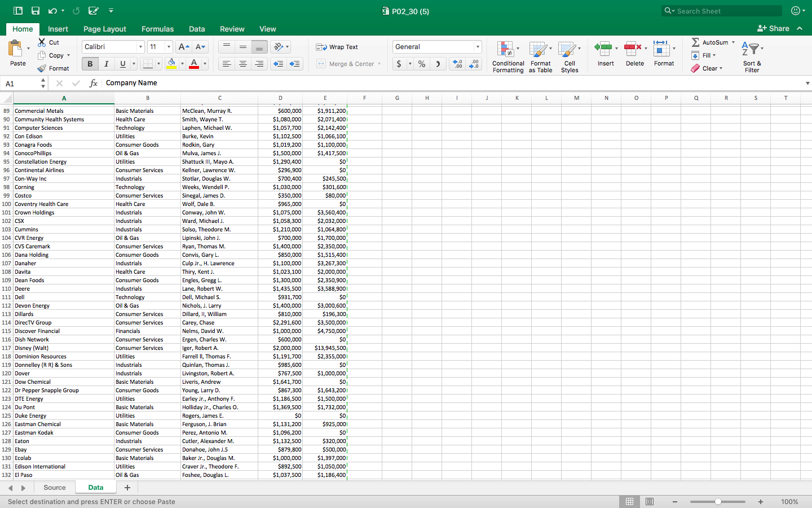Click zoom in plus button
The width and height of the screenshot is (812, 508).
tap(761, 502)
